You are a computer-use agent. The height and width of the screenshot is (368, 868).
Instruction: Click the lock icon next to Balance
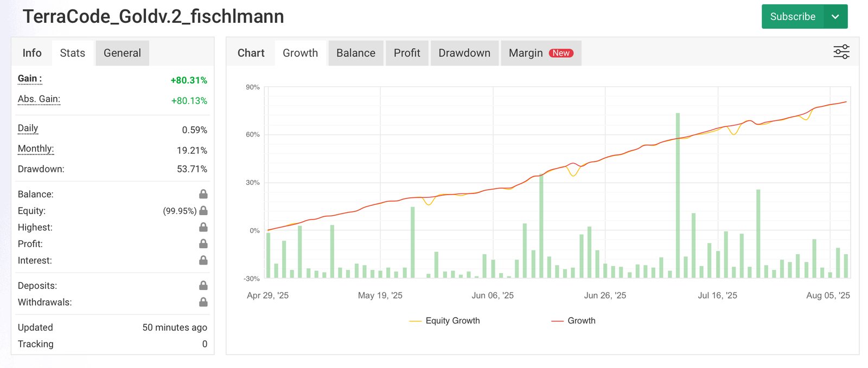tap(203, 194)
